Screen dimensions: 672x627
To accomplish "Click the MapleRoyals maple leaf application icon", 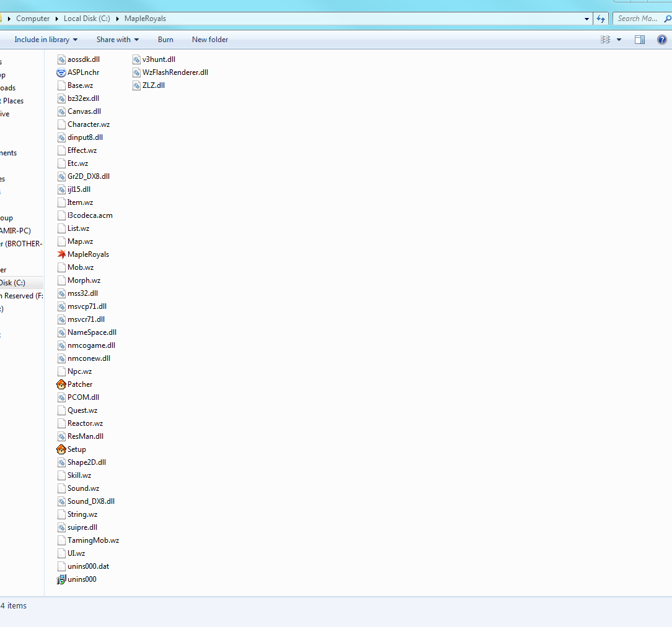I will (61, 254).
